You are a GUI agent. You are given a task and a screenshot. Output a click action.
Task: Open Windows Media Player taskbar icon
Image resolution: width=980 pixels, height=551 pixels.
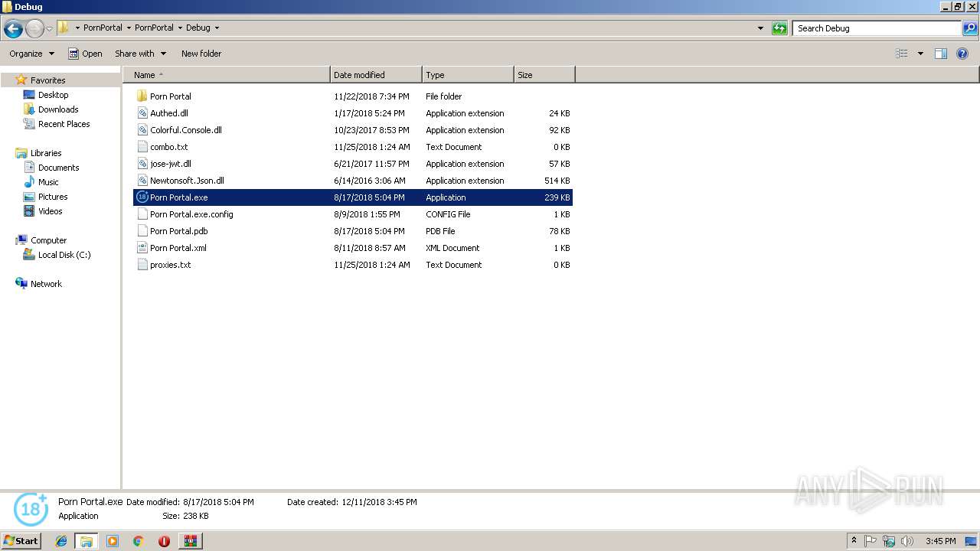113,541
